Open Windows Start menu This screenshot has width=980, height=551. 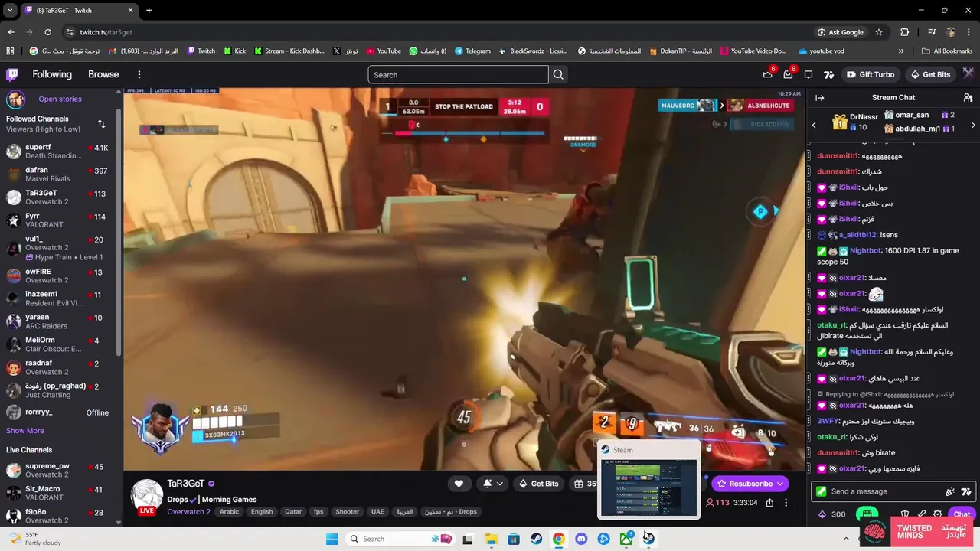(332, 539)
